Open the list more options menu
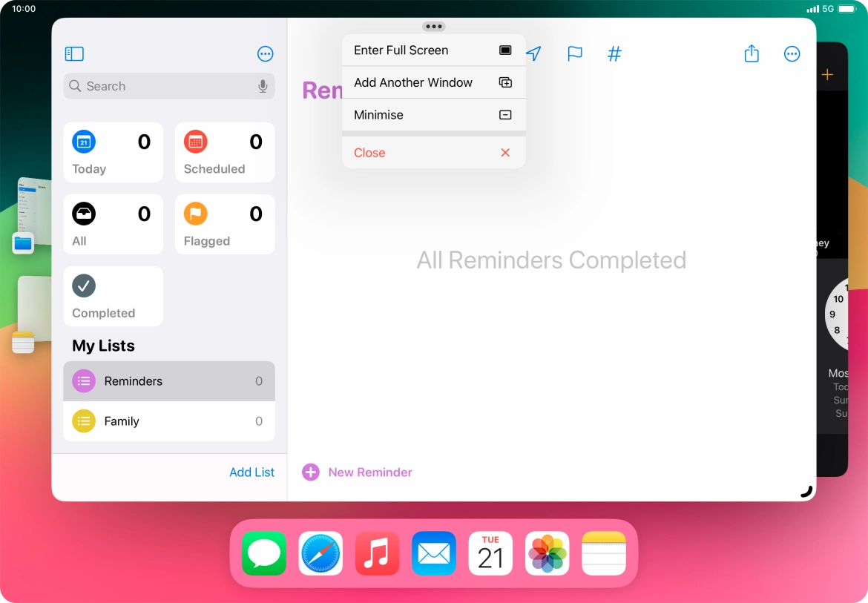The height and width of the screenshot is (603, 868). 792,54
